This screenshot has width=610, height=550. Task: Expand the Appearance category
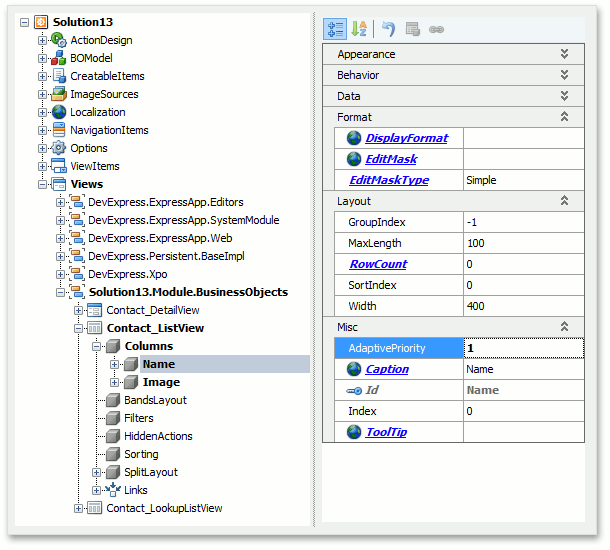(564, 54)
